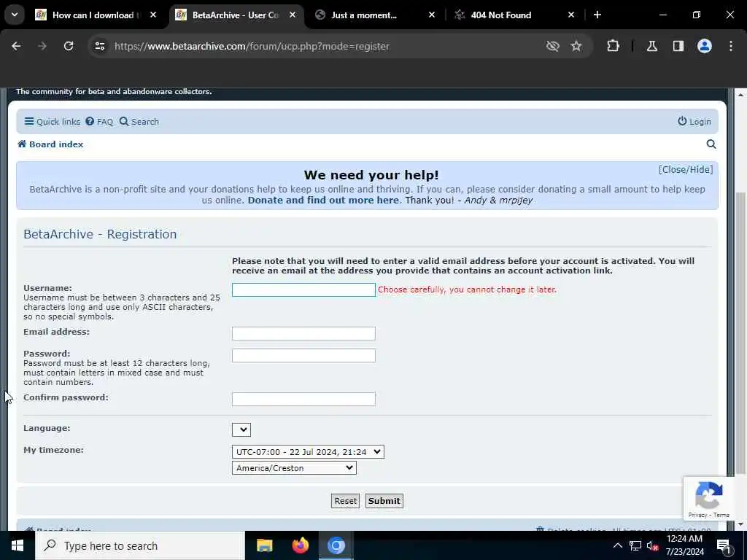Close the BetaArchive - User Control tab
This screenshot has height=560, width=747.
coord(293,15)
